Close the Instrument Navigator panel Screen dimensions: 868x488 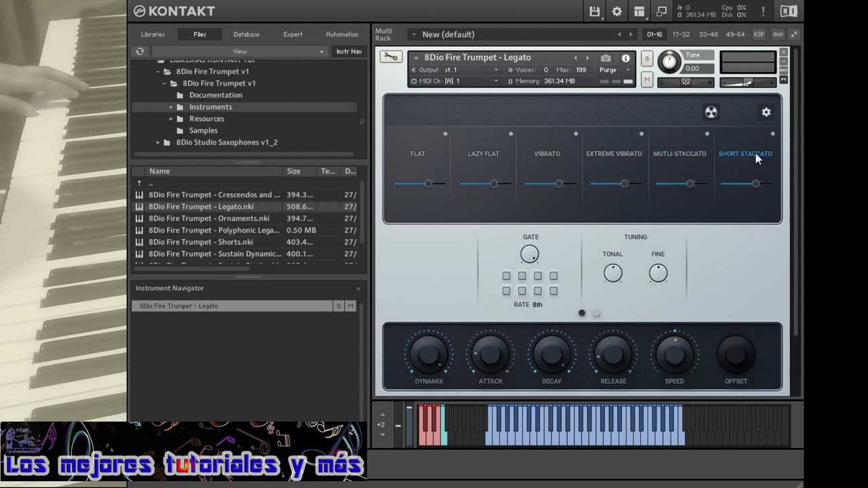tap(358, 289)
